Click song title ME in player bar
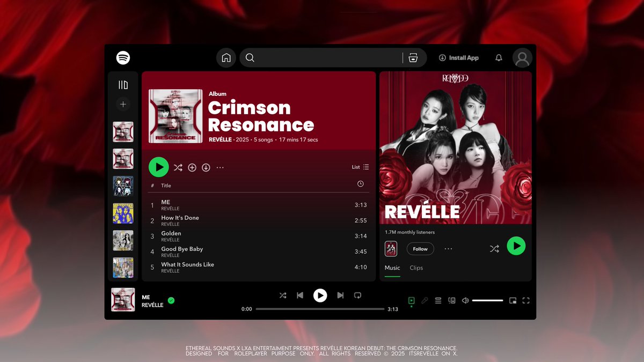The image size is (644, 362). pos(146,297)
